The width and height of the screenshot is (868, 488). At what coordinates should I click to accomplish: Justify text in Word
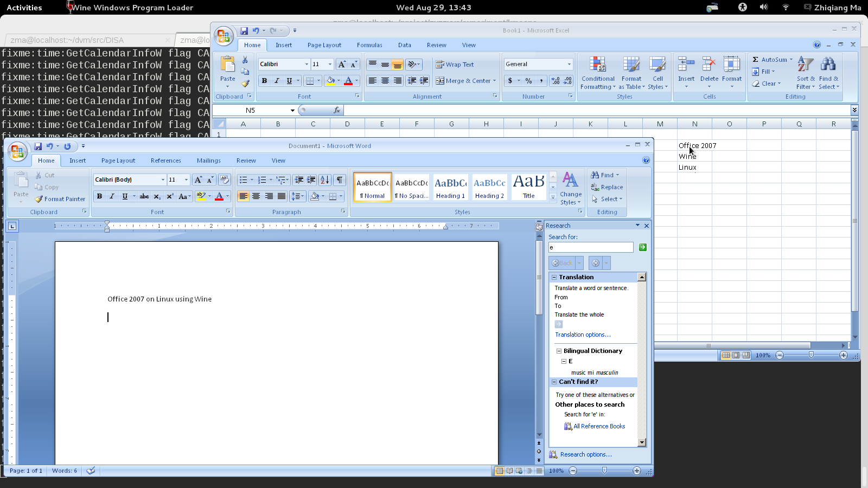[282, 196]
